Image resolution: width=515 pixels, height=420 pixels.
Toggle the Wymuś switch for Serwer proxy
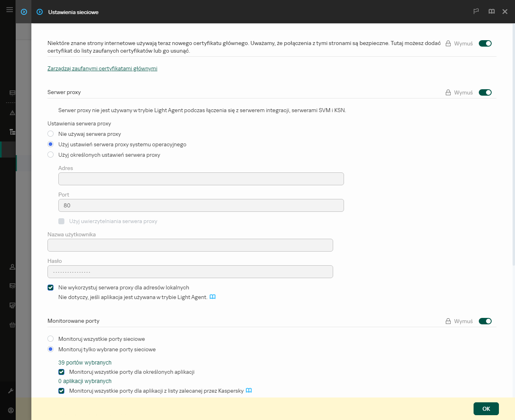(x=485, y=92)
